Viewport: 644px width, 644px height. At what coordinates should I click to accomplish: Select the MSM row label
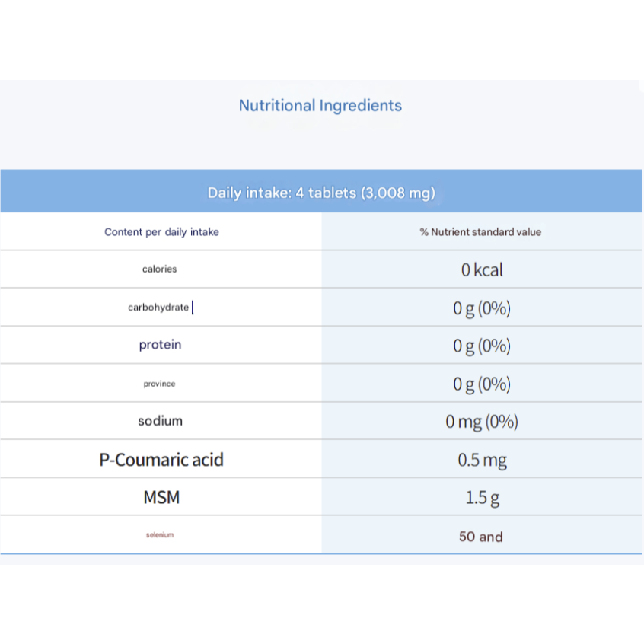[161, 497]
